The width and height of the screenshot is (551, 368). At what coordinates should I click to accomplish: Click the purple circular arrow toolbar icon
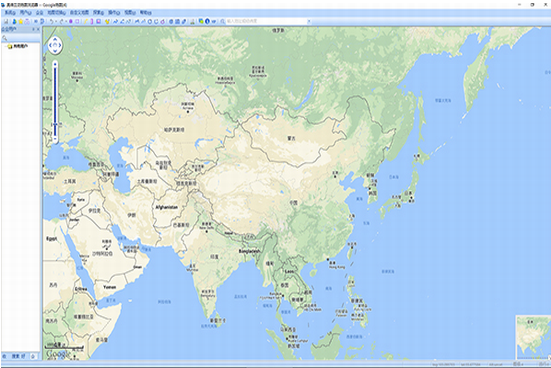coord(163,21)
